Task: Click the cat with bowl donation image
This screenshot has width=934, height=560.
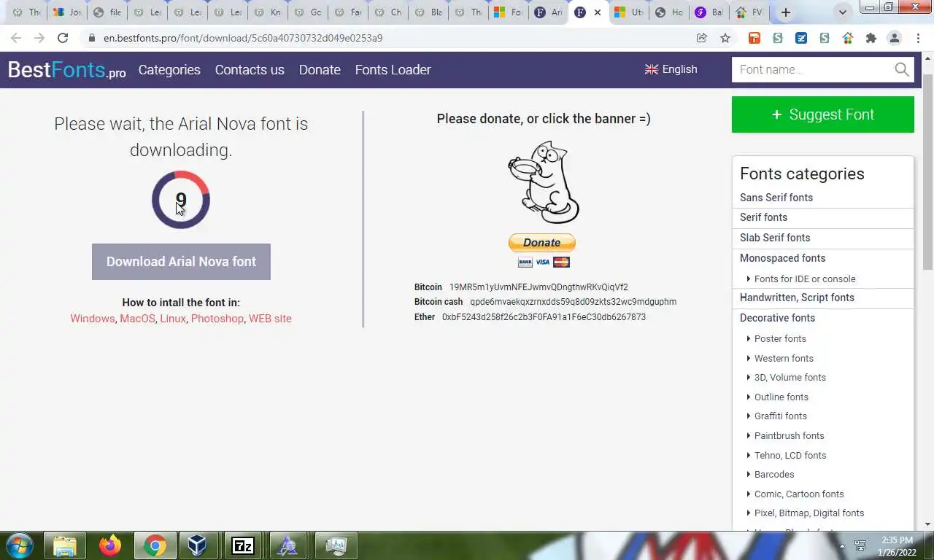Action: tap(544, 182)
